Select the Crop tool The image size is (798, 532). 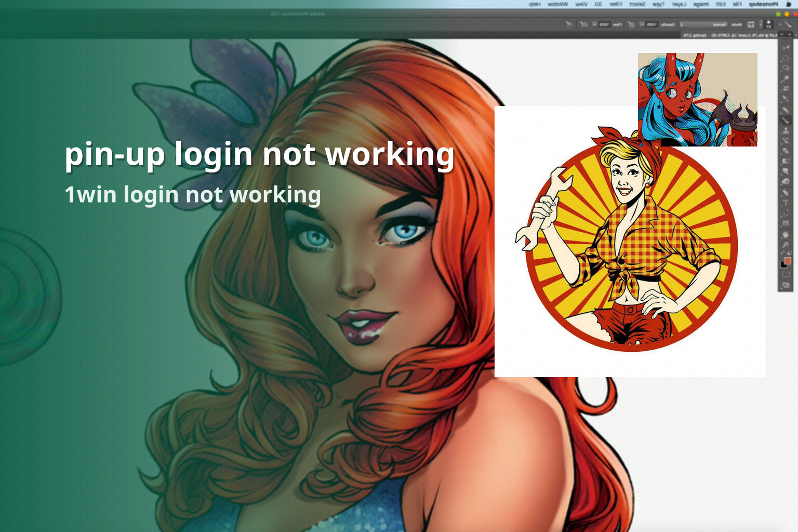pyautogui.click(x=786, y=89)
